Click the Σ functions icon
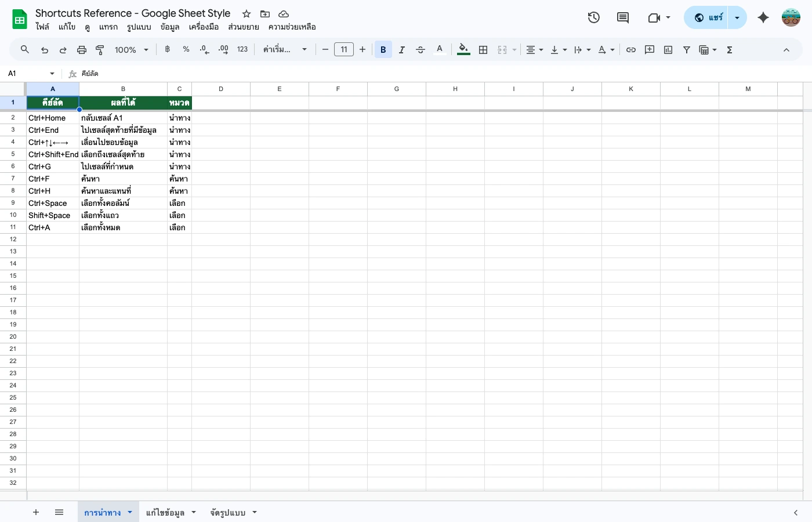 (729, 49)
